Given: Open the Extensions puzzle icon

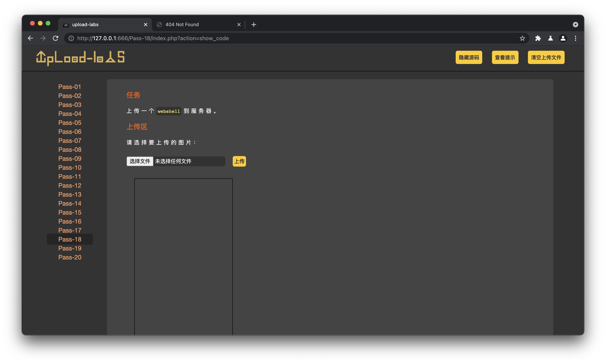Looking at the screenshot, I should click(x=538, y=38).
